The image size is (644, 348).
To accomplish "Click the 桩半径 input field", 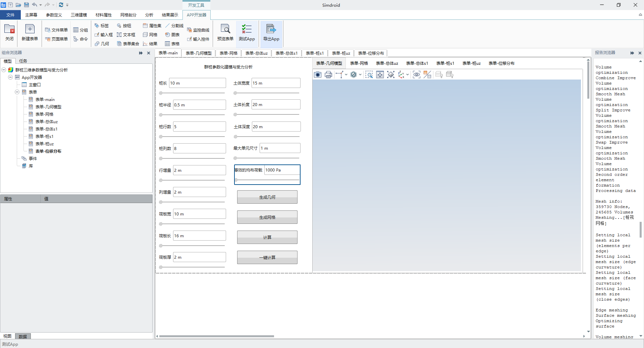I will 200,105.
